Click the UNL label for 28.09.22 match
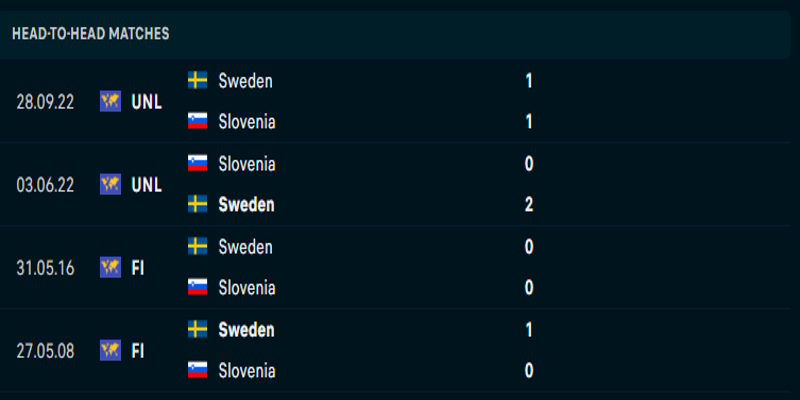Viewport: 800px width, 400px height. click(x=146, y=101)
